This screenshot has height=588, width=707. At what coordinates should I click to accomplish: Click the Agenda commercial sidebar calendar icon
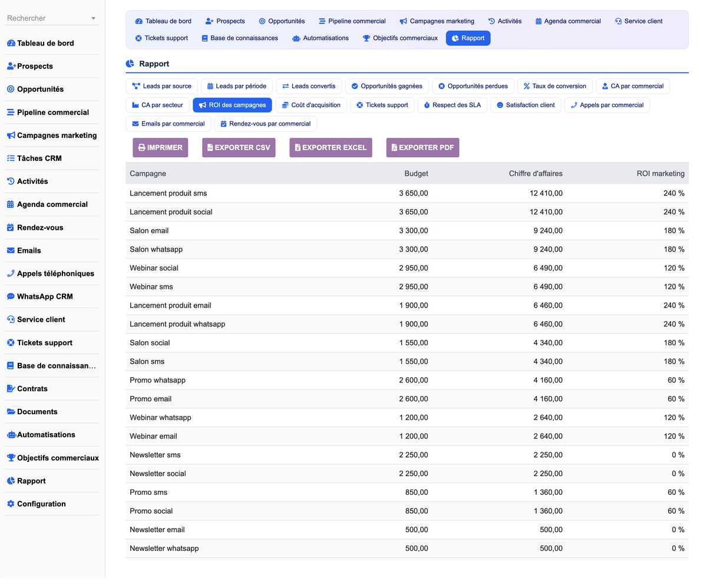click(11, 204)
